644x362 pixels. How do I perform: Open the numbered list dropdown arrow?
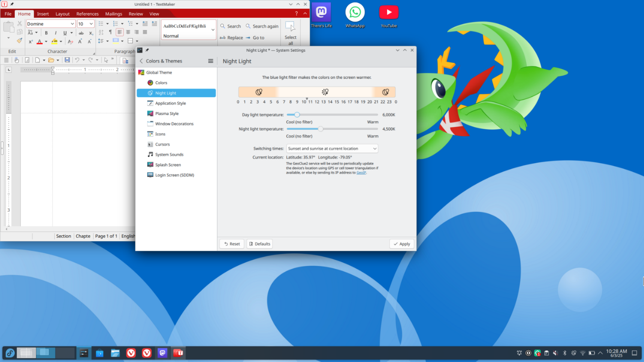point(122,24)
